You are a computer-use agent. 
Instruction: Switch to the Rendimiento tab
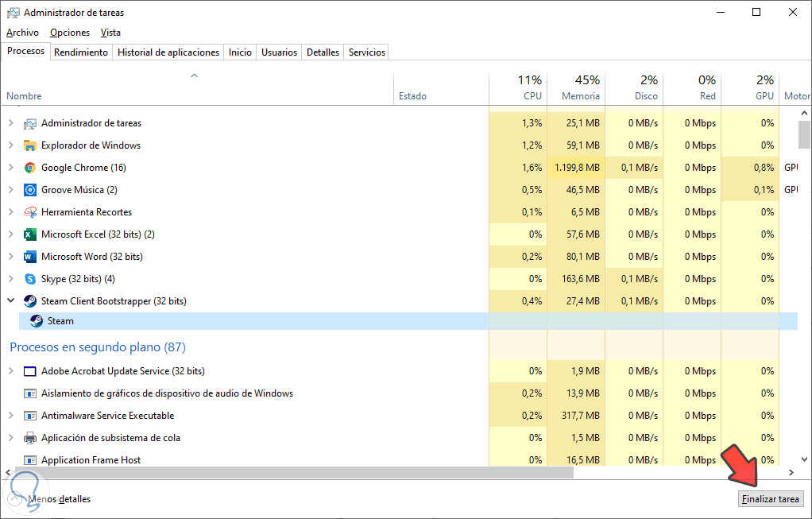(81, 52)
